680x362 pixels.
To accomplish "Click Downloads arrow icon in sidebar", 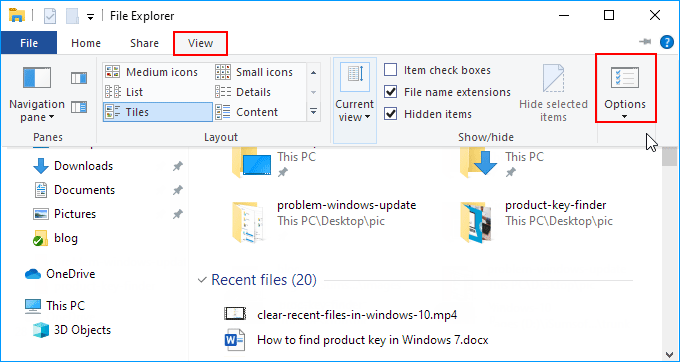I will tap(41, 166).
